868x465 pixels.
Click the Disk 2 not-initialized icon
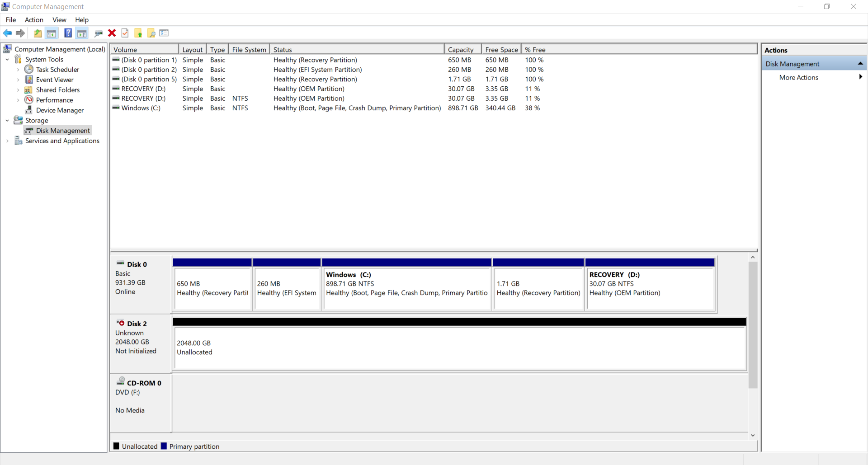[x=120, y=323]
